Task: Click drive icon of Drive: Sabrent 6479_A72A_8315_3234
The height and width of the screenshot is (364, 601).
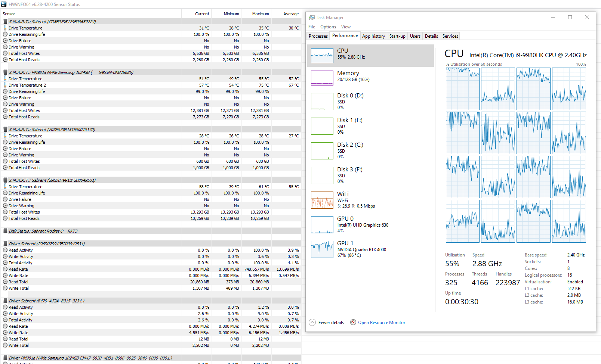Action: pyautogui.click(x=5, y=301)
